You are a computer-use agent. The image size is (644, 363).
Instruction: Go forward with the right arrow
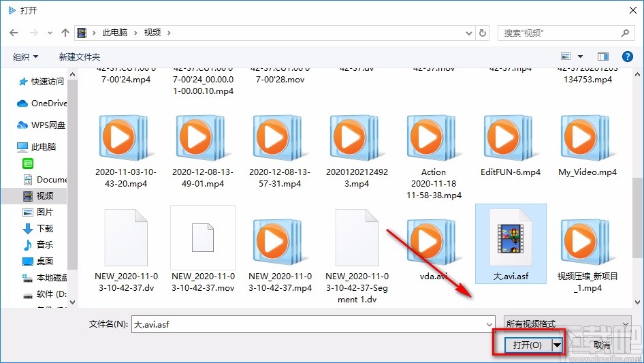click(34, 33)
